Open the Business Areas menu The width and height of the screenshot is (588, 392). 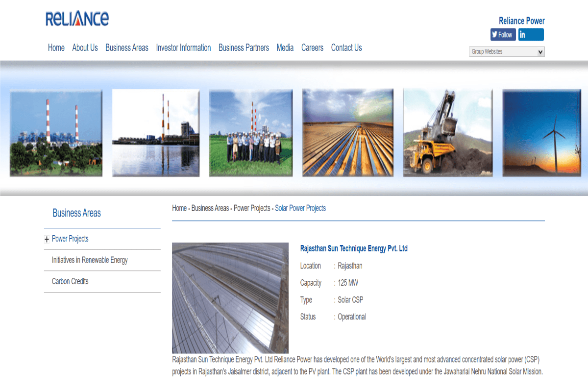126,48
